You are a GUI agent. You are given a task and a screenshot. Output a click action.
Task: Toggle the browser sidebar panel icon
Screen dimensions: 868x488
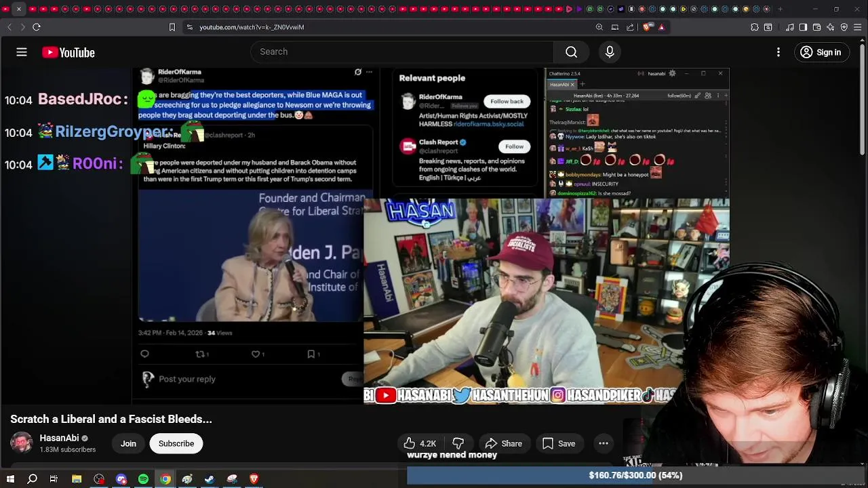coord(804,27)
